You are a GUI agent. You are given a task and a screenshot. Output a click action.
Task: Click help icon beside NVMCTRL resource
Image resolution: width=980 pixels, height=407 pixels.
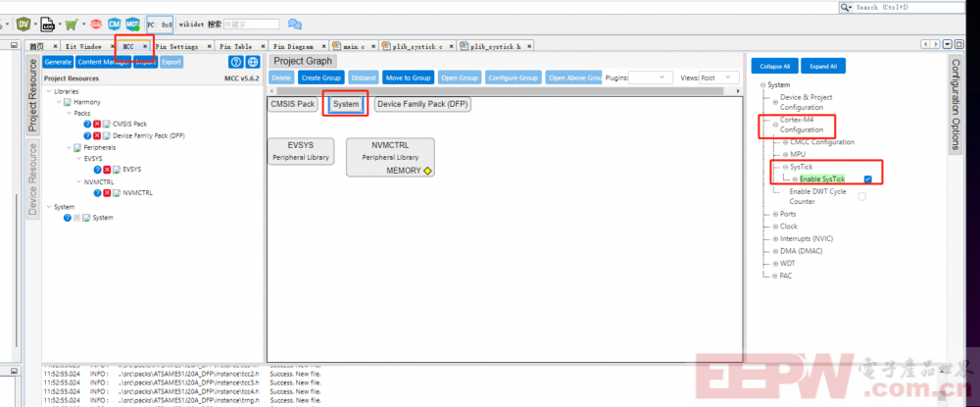[97, 193]
